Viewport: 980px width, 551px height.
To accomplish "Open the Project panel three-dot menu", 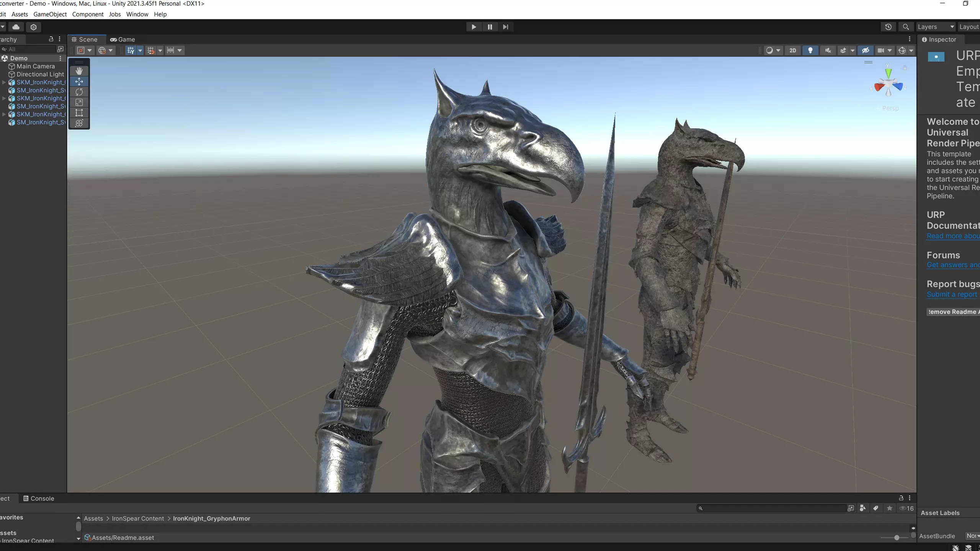I will 910,498.
